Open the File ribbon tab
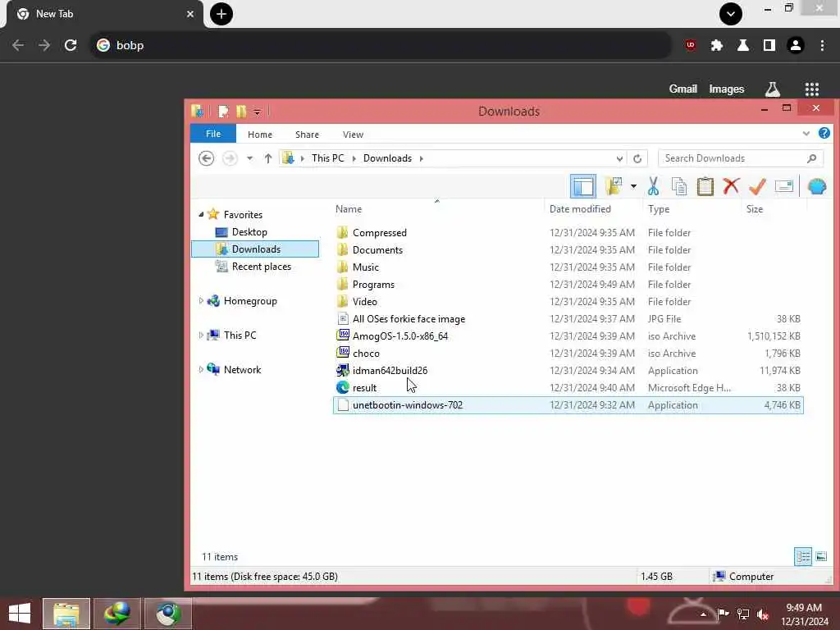The image size is (840, 630). [213, 134]
